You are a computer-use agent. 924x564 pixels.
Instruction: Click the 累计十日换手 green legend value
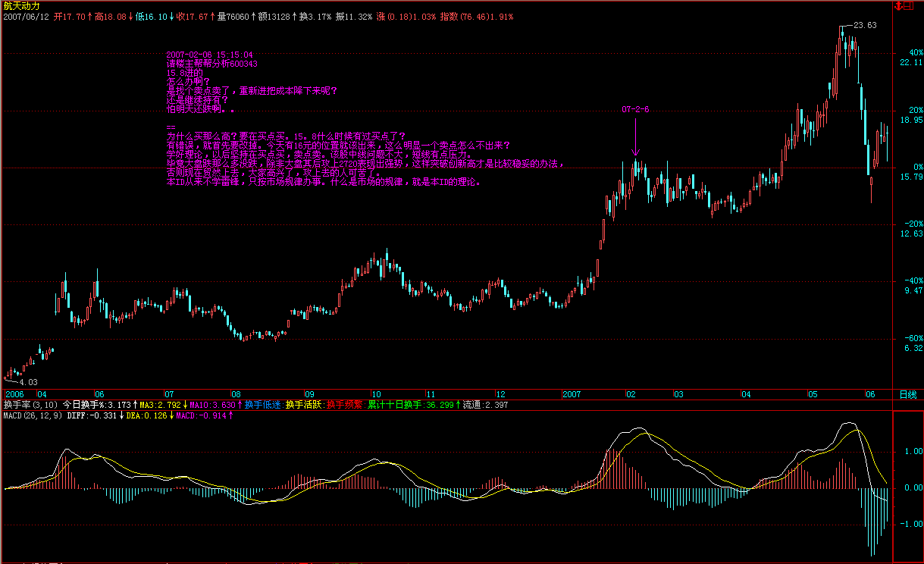(409, 406)
